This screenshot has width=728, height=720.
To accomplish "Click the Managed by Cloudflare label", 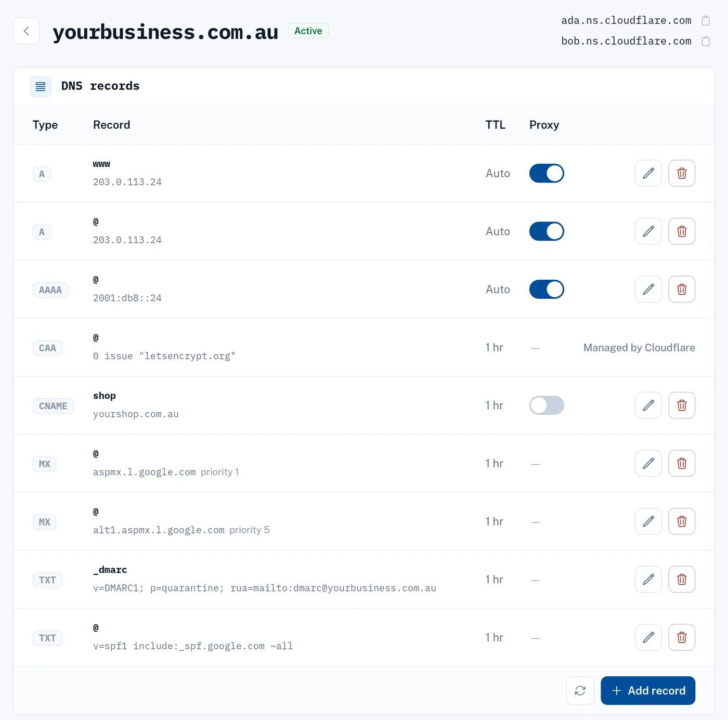I will pos(639,348).
